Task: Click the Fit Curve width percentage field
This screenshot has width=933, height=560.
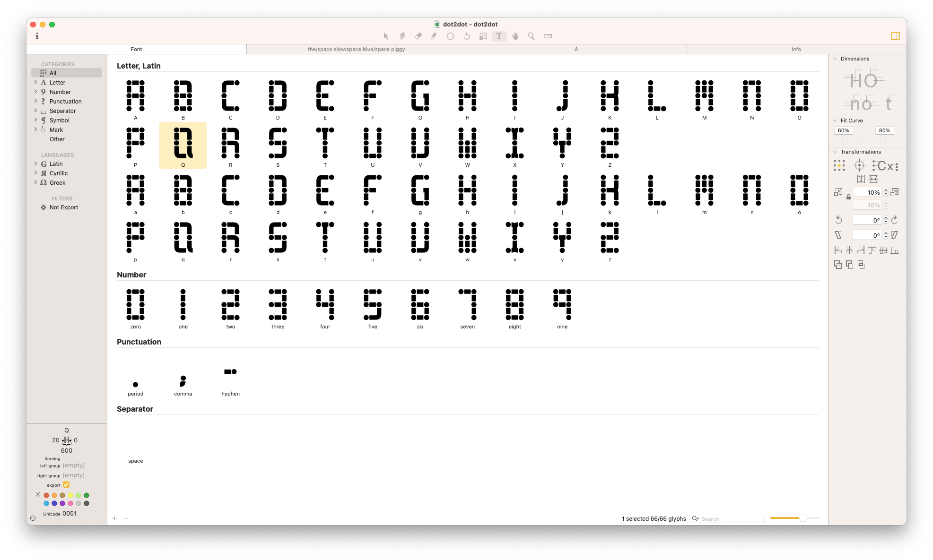Action: 846,130
